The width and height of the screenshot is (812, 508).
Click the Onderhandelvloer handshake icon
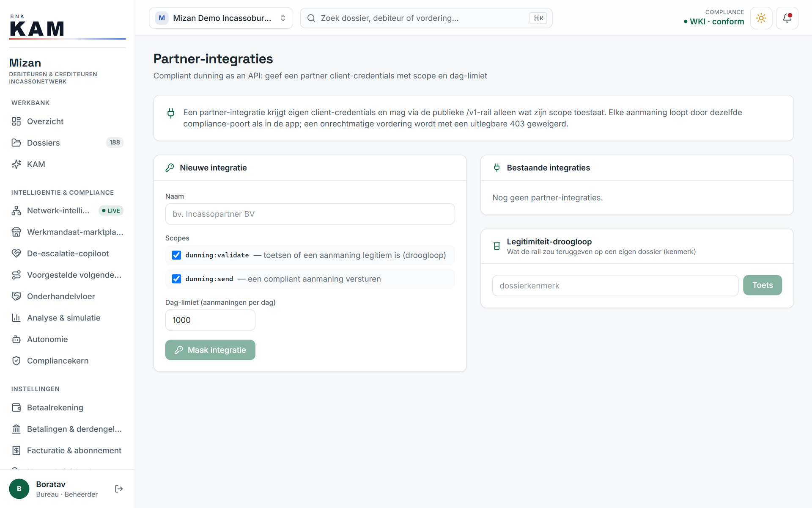(x=16, y=296)
